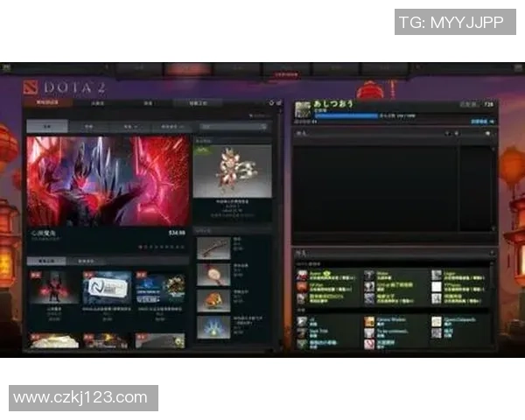Select the orange avatar of the second online friend
This screenshot has width=525, height=420.
click(302, 287)
